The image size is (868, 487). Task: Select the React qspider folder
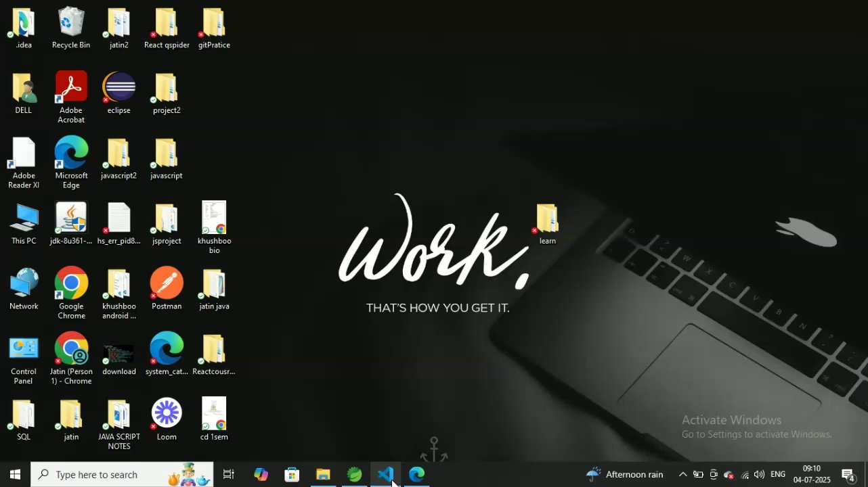(167, 28)
